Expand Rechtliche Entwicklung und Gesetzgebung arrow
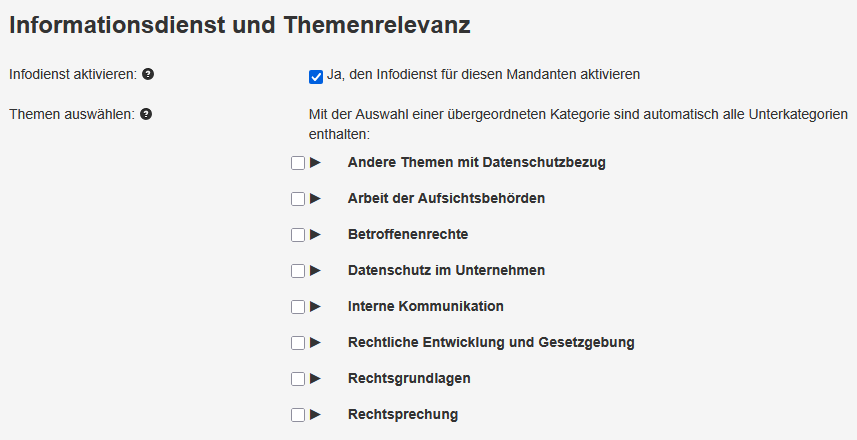Image resolution: width=857 pixels, height=440 pixels. (x=315, y=342)
